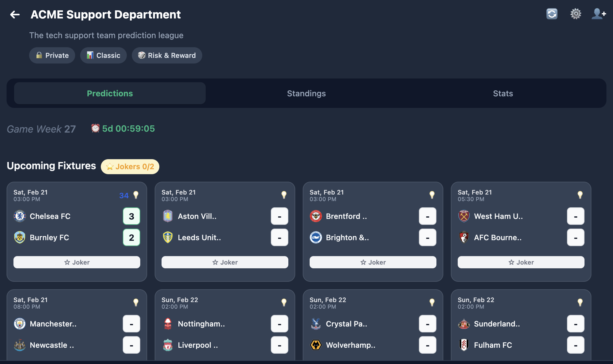Click the lightbulb on the Nottingham vs Liverpool card

click(x=284, y=302)
